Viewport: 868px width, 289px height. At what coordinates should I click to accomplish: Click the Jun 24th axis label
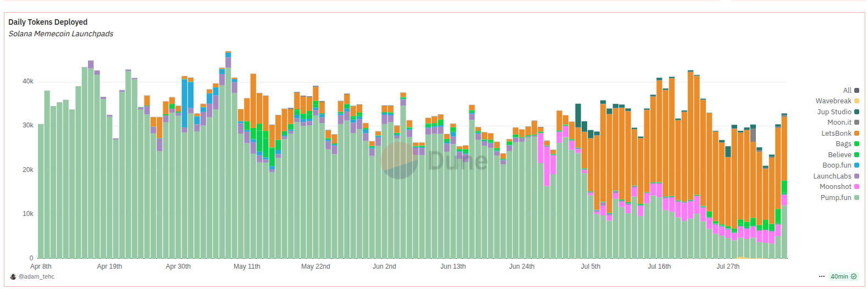coord(522,266)
